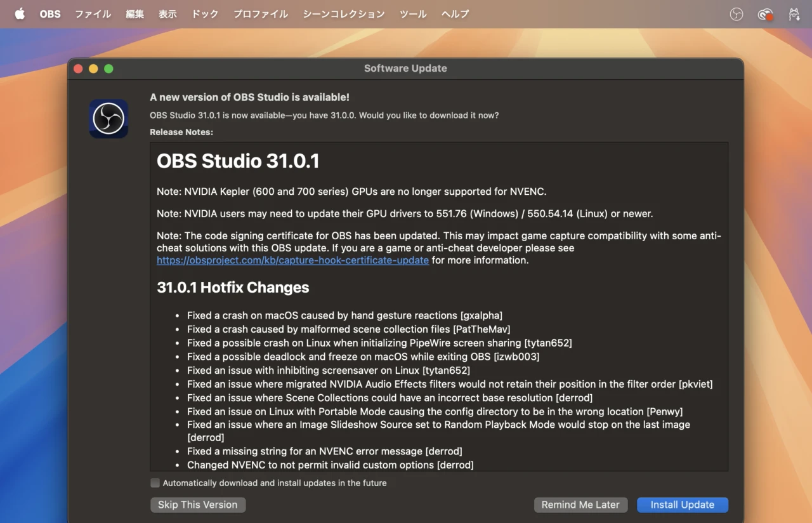Open the ファイル menu
Viewport: 812px width, 523px height.
(93, 14)
